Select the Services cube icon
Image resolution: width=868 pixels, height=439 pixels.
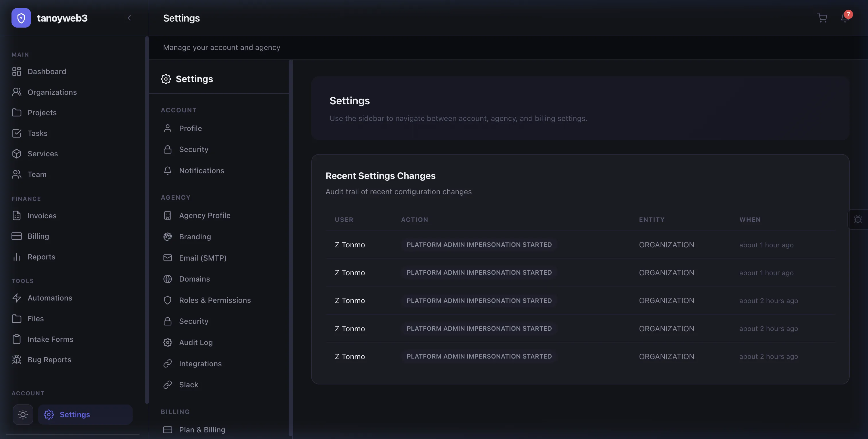[x=17, y=154]
